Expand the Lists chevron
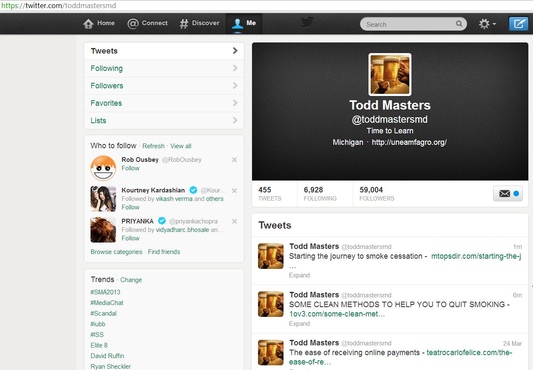This screenshot has height=370, width=533. (x=235, y=120)
